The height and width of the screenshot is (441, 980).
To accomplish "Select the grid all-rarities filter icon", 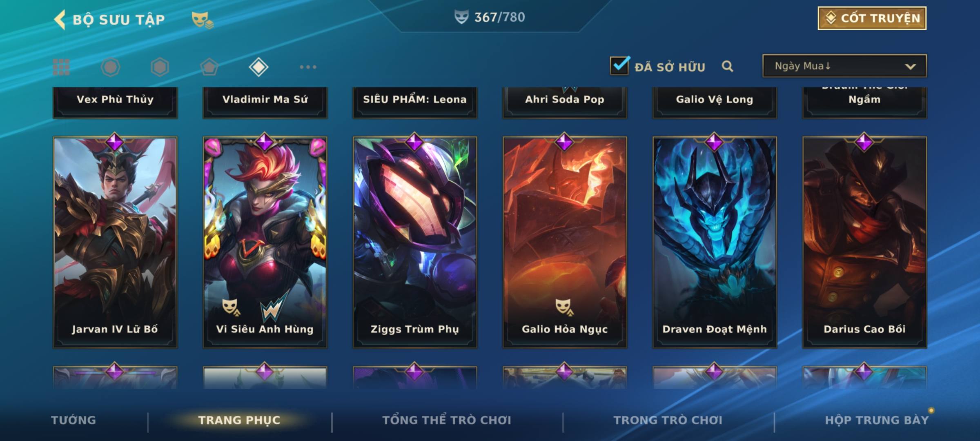I will point(61,67).
